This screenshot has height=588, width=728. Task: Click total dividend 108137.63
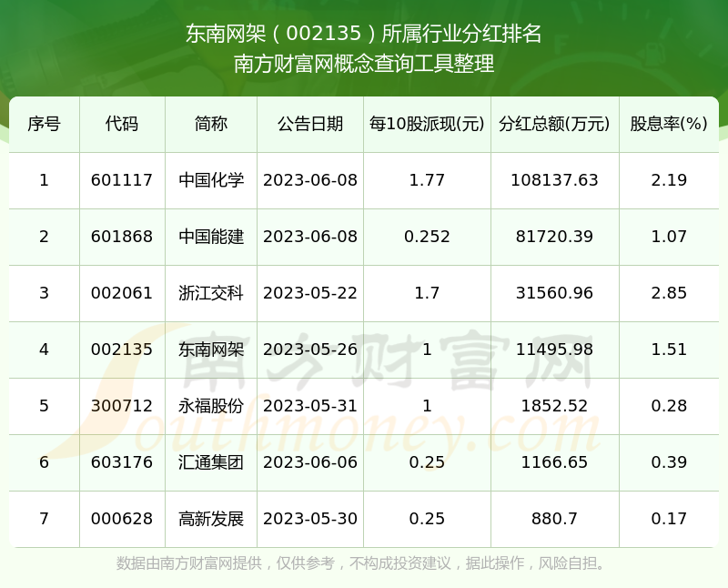pos(554,180)
